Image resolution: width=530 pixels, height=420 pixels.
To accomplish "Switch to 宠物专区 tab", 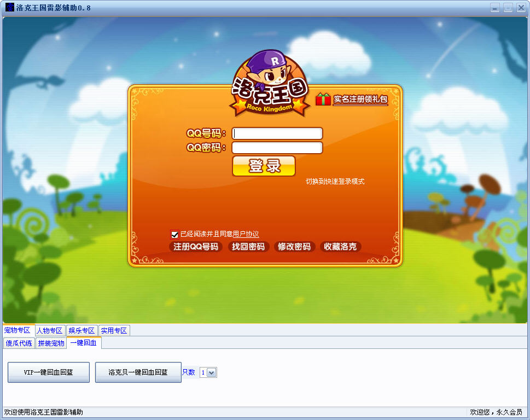I will coord(18,330).
